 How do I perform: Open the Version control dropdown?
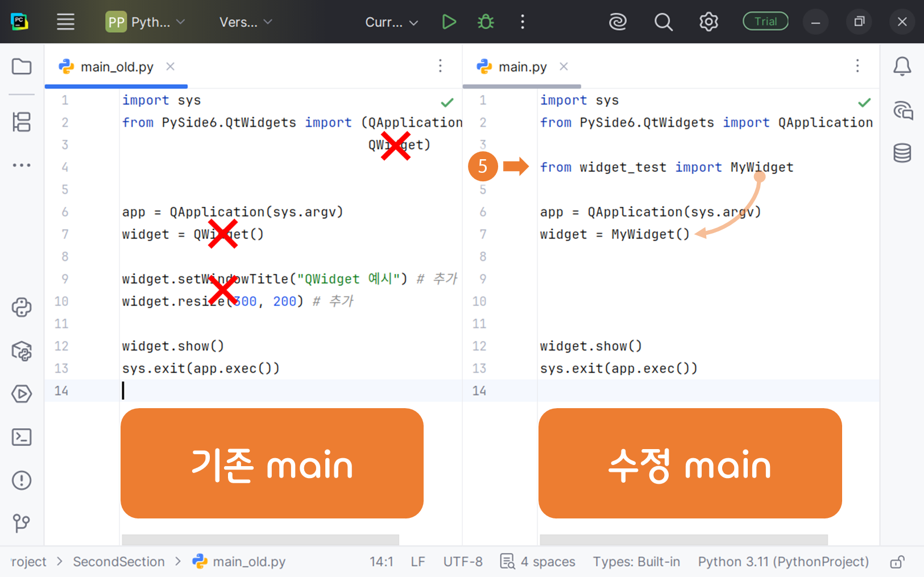(x=246, y=22)
